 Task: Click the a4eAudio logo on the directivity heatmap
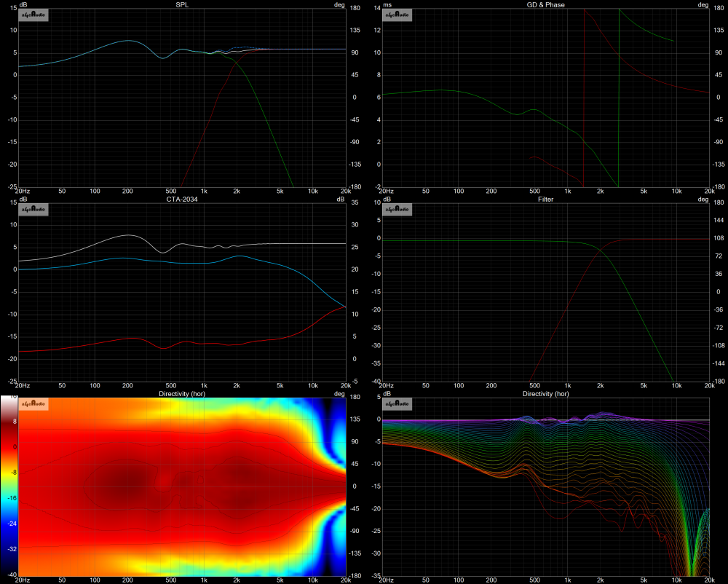(x=33, y=403)
